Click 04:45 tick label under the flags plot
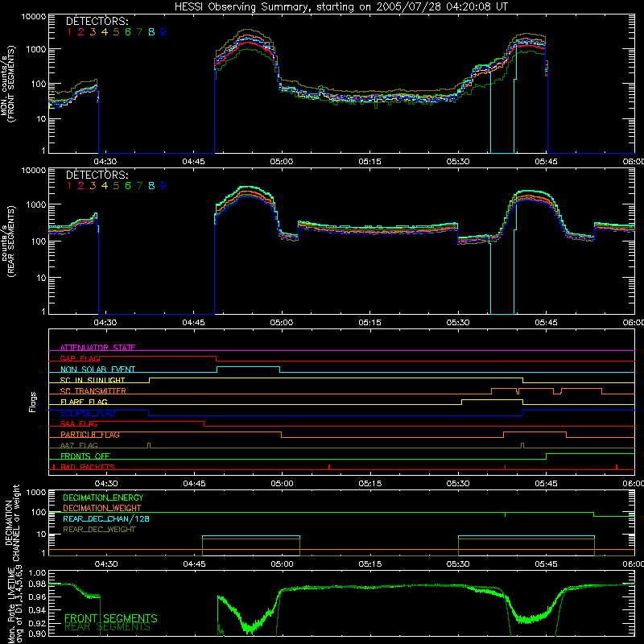Screen dimensions: 644x644 (194, 484)
